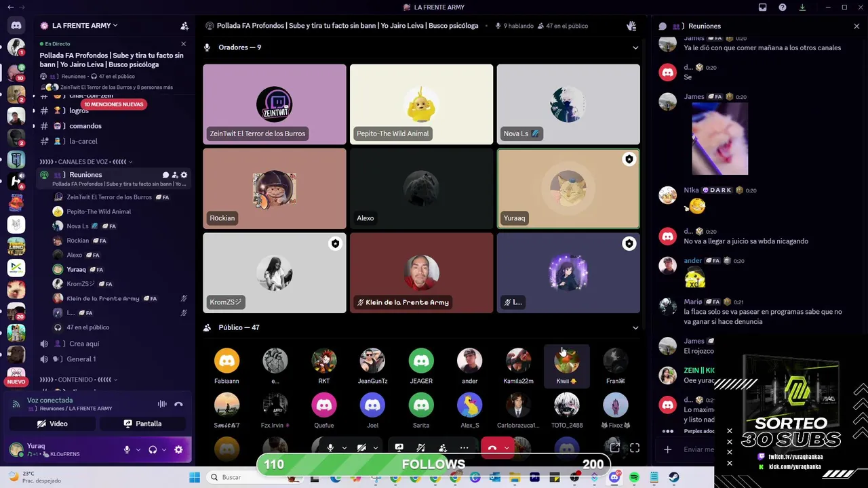
Task: Toggle camera in stage bottom control bar
Action: (361, 447)
